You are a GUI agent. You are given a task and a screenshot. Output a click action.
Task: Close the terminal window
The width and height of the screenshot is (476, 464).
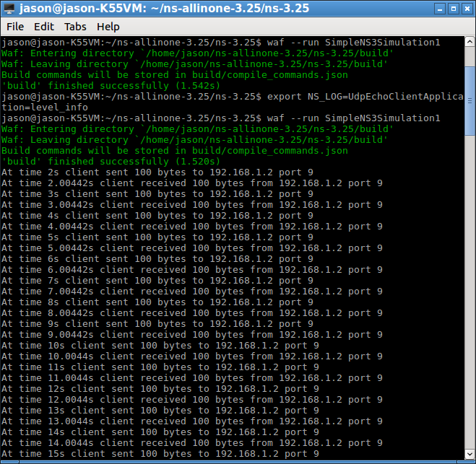[467, 9]
